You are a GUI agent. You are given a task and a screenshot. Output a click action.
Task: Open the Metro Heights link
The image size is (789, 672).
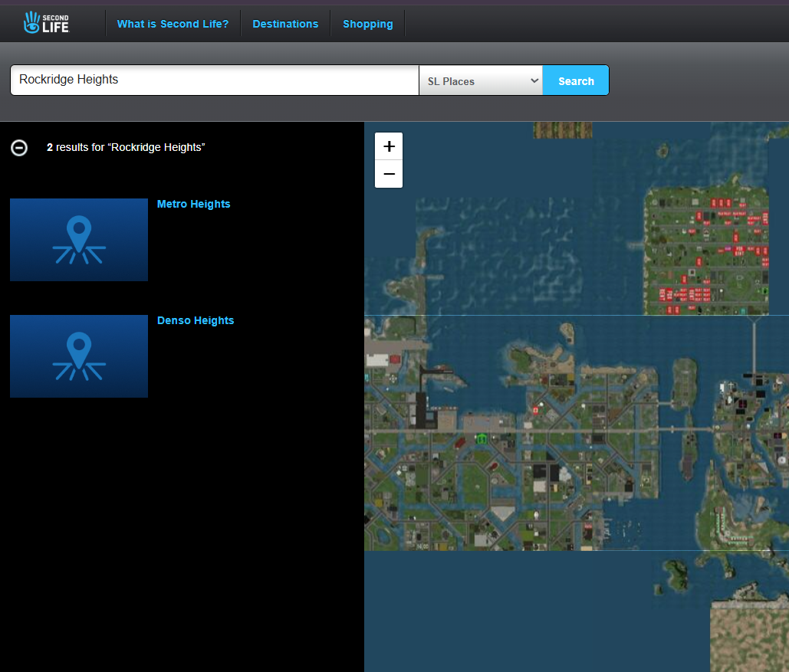(x=194, y=205)
